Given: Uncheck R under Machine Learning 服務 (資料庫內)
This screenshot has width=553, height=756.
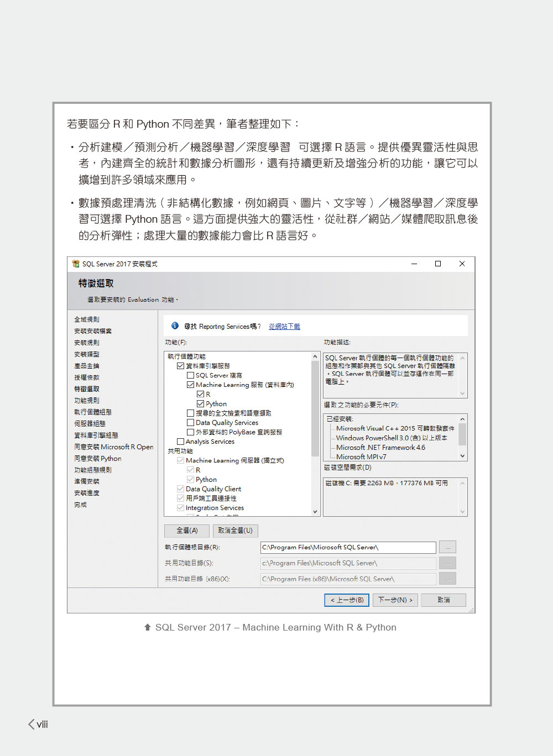Looking at the screenshot, I should (200, 394).
